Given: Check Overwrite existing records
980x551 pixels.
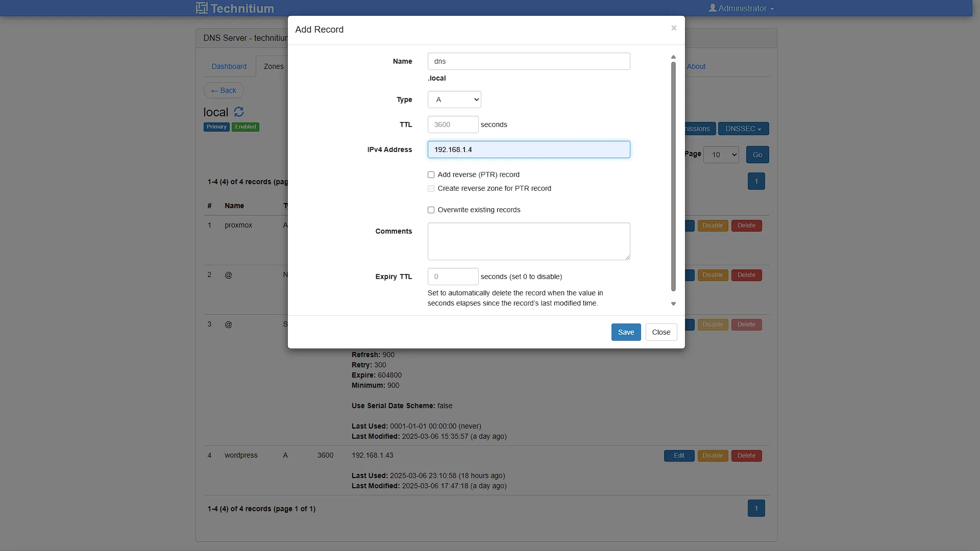Looking at the screenshot, I should 431,210.
